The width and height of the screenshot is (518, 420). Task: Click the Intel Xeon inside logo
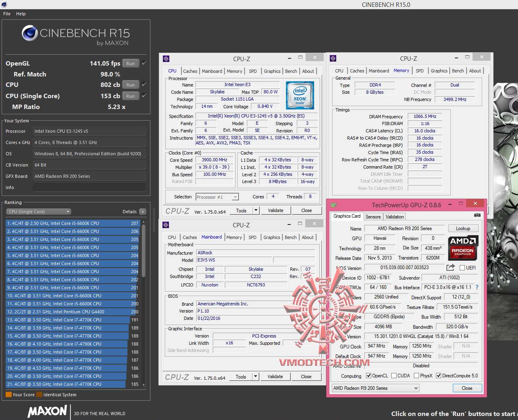tap(300, 95)
